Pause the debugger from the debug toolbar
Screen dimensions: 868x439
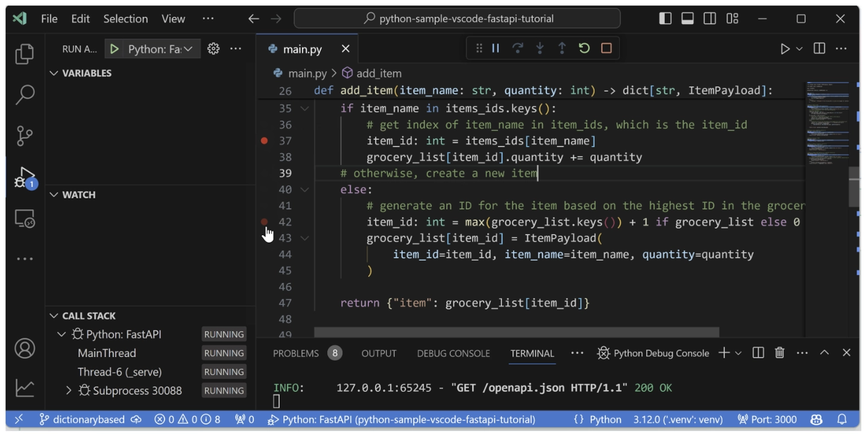(x=495, y=48)
